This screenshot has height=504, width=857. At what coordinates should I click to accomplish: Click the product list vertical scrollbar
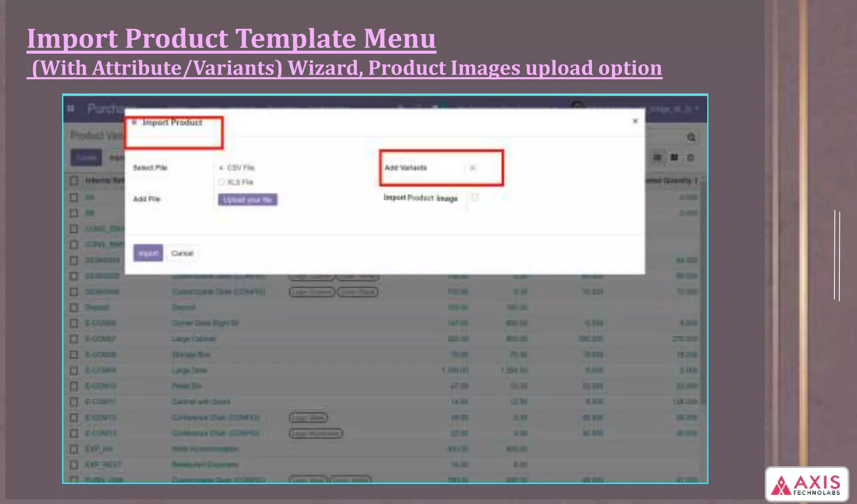703,291
